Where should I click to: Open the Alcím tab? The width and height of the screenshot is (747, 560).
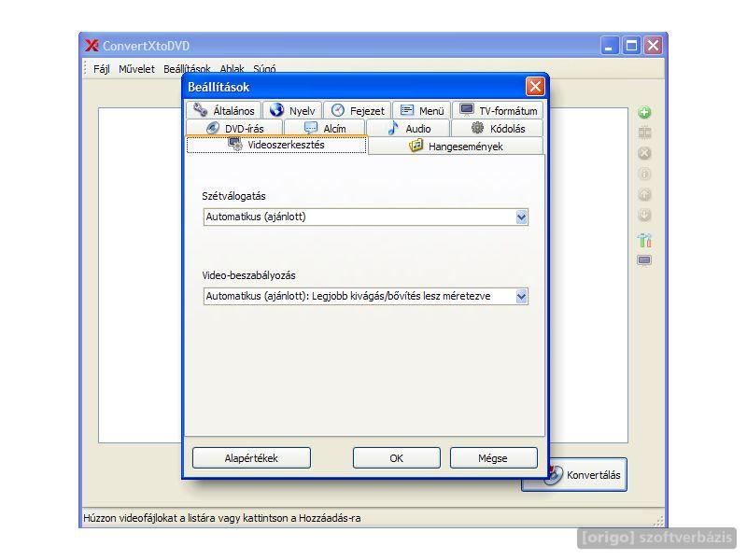(x=324, y=128)
